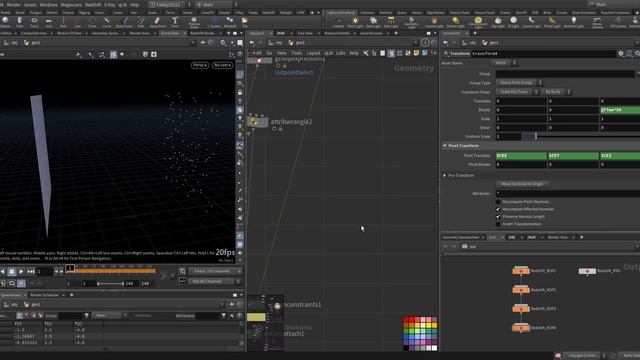The width and height of the screenshot is (640, 360).
Task: Select the Tube shelf tool
Action: click(20, 22)
